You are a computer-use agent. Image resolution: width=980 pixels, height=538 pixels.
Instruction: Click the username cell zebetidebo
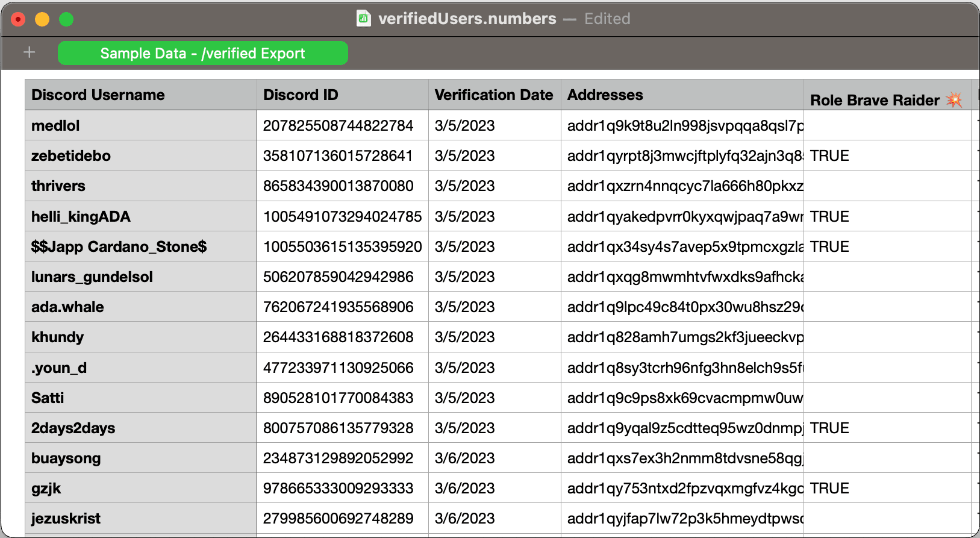[x=141, y=155]
